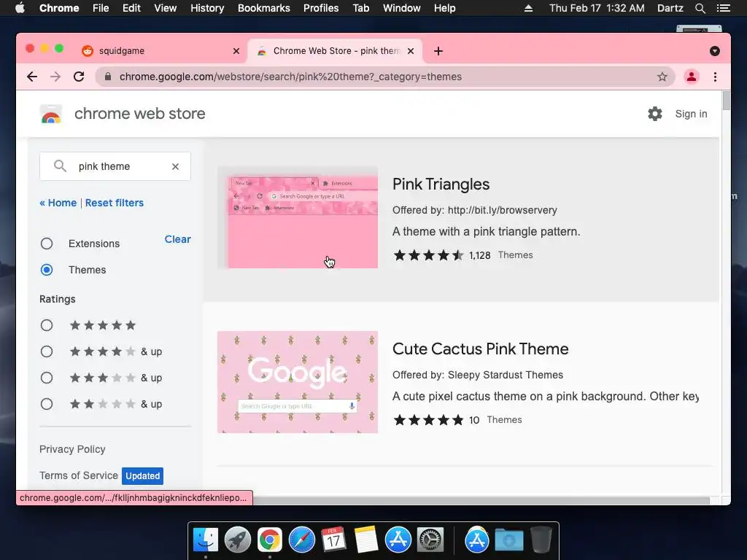Image resolution: width=747 pixels, height=560 pixels.
Task: Click the page vertical scrollbar
Action: 726,101
